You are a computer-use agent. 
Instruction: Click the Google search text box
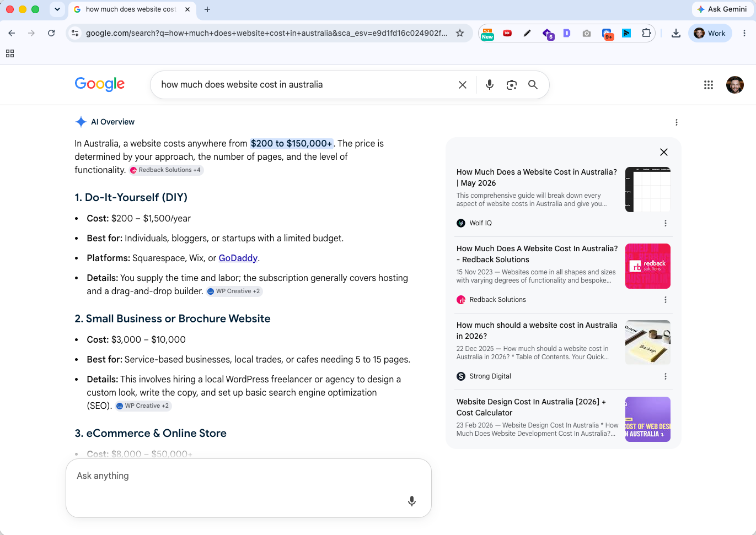(x=303, y=85)
